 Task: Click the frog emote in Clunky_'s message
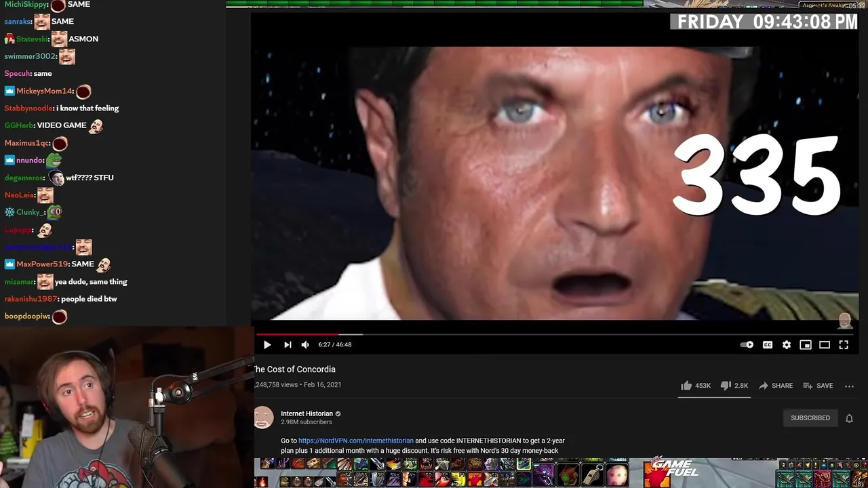54,213
